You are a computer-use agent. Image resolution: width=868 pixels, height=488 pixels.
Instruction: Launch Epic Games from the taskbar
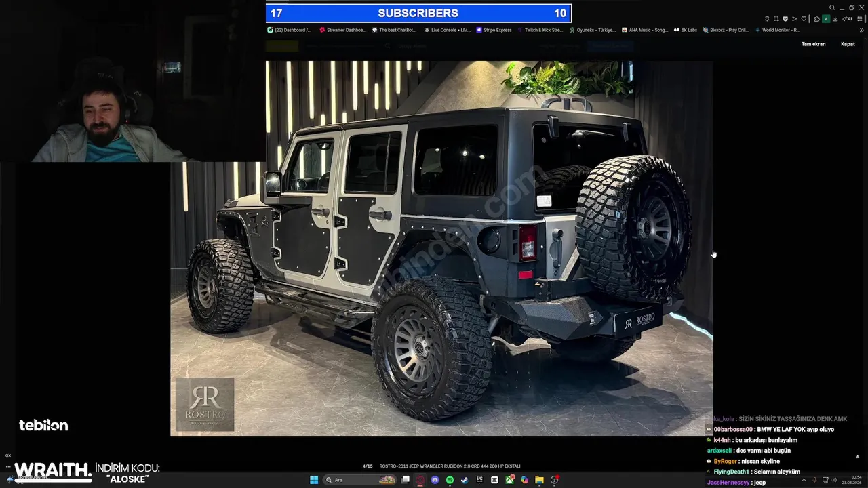click(479, 480)
